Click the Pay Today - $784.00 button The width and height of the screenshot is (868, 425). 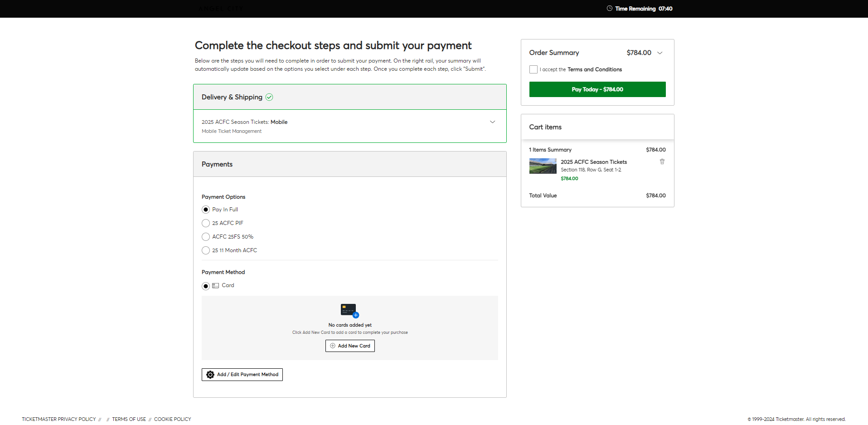[x=597, y=89]
